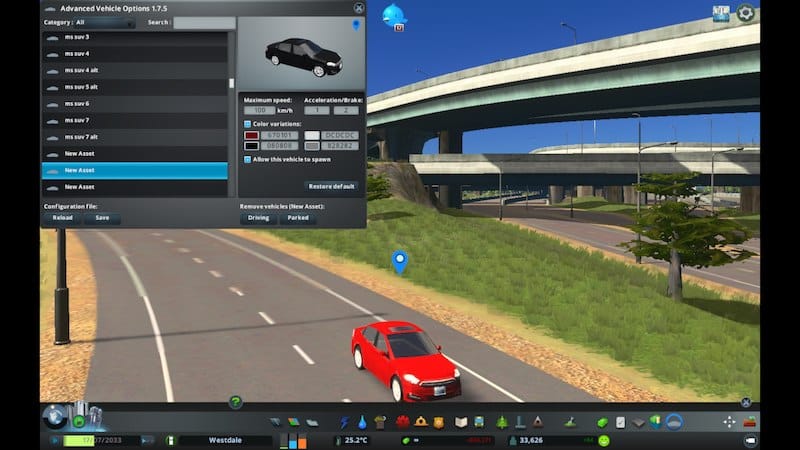
Task: Open the Parks and trees menu
Action: tap(501, 422)
